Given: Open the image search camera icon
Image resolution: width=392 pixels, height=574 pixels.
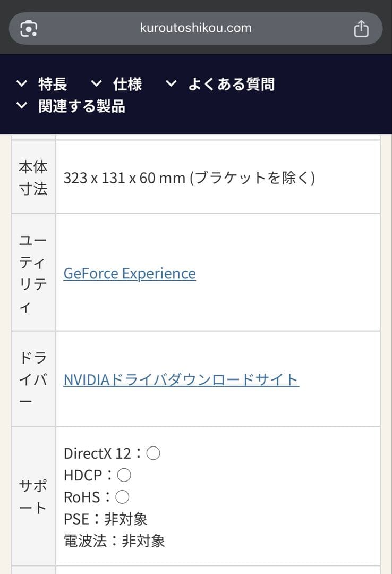Looking at the screenshot, I should 30,28.
